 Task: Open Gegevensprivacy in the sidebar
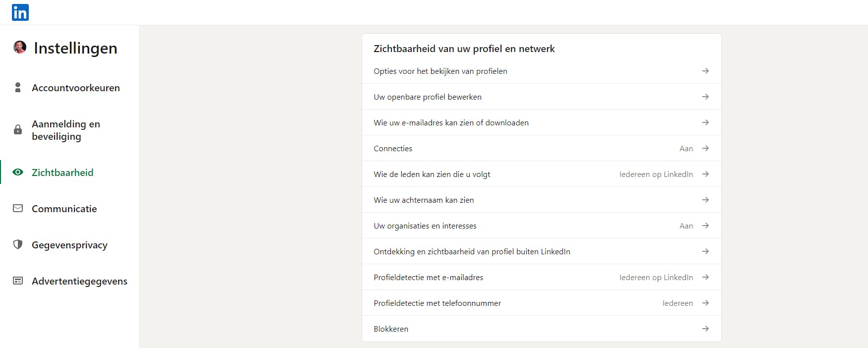[x=69, y=245]
